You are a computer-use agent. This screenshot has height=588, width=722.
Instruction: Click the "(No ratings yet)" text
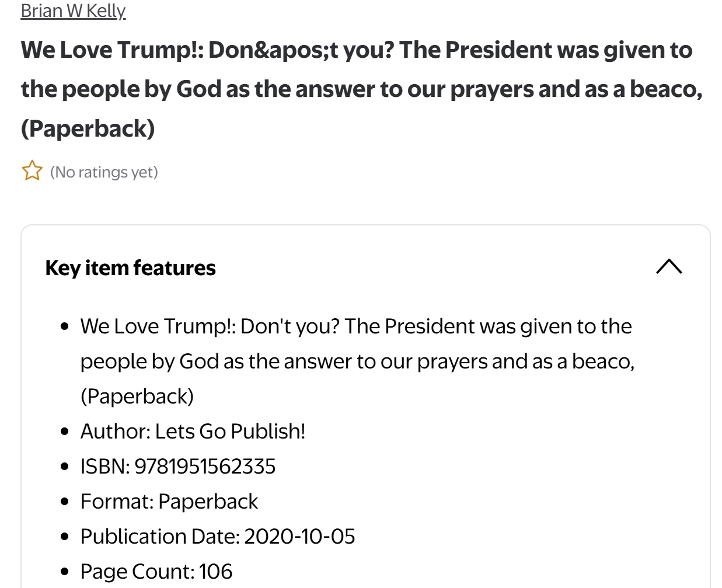tap(104, 172)
